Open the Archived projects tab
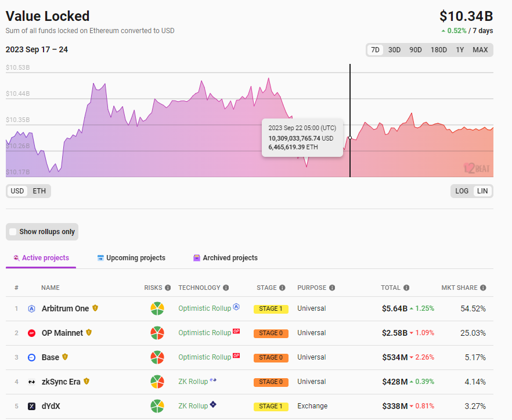Viewport: 512px width, 420px height. pos(225,258)
